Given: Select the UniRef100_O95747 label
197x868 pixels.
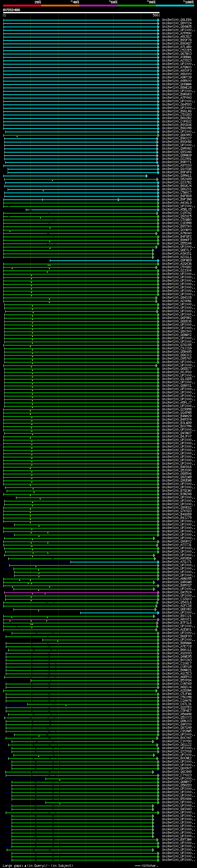Looking at the screenshot, I should click(177, 358).
